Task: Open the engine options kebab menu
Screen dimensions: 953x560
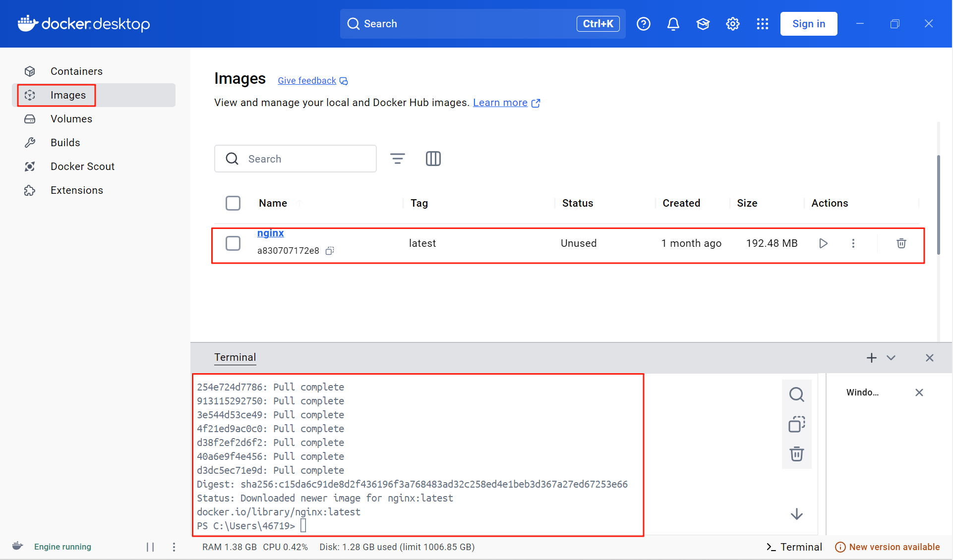Action: click(x=174, y=547)
